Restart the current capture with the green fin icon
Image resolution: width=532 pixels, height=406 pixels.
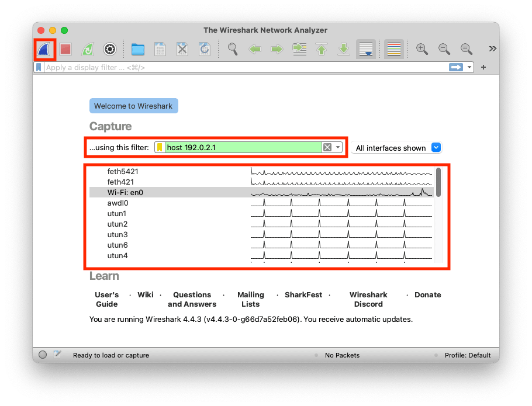tap(88, 50)
